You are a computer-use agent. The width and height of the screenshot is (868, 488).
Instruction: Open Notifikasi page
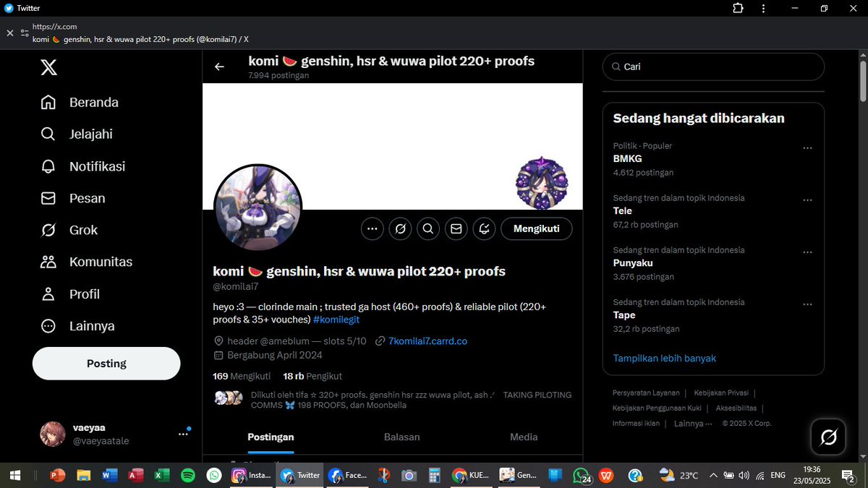click(83, 166)
